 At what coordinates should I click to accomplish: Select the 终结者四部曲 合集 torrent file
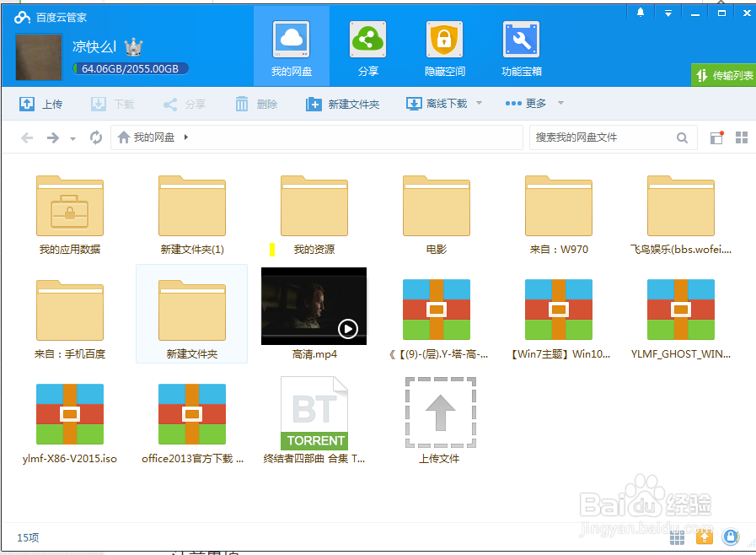tap(314, 421)
